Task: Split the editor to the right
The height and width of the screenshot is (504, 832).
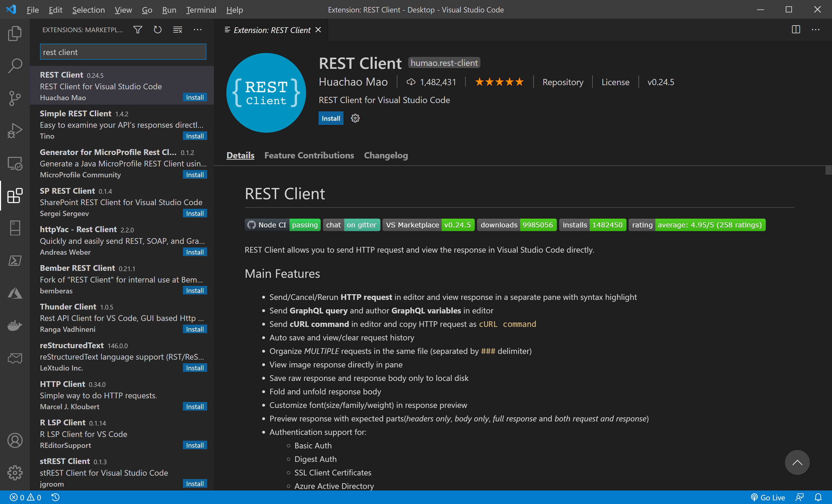Action: tap(796, 30)
